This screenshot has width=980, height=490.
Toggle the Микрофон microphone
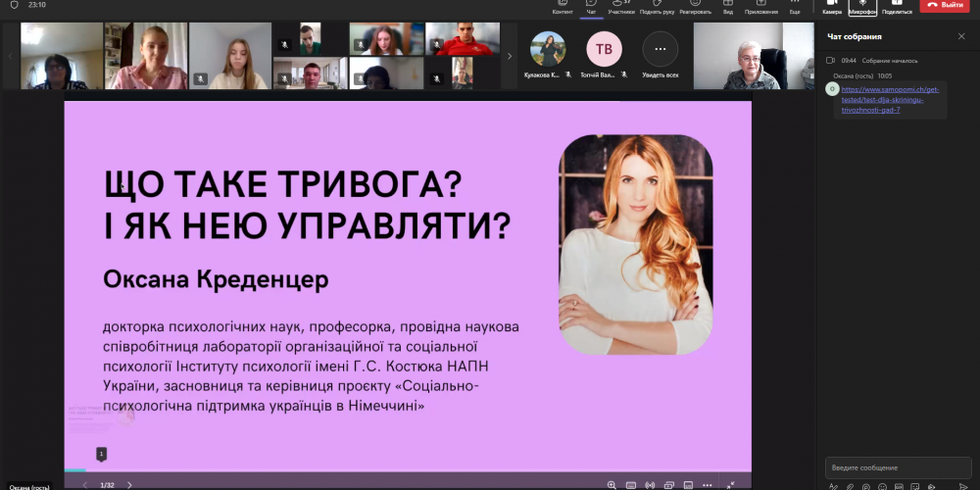(862, 5)
